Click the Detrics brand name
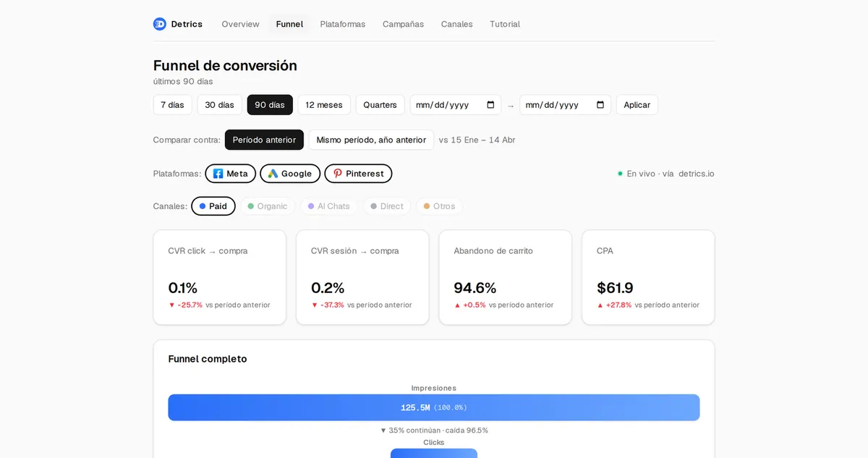The height and width of the screenshot is (458, 868). 187,24
